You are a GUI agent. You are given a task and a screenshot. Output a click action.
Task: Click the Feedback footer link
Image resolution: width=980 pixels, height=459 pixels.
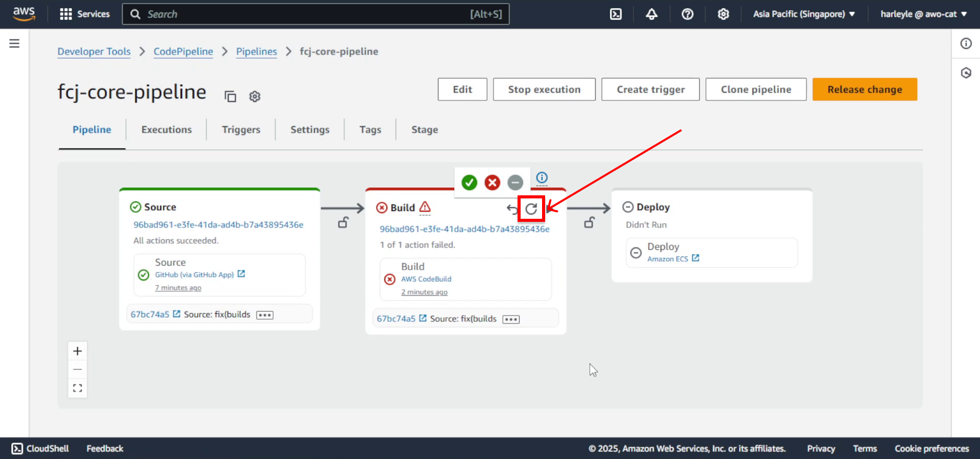point(105,448)
